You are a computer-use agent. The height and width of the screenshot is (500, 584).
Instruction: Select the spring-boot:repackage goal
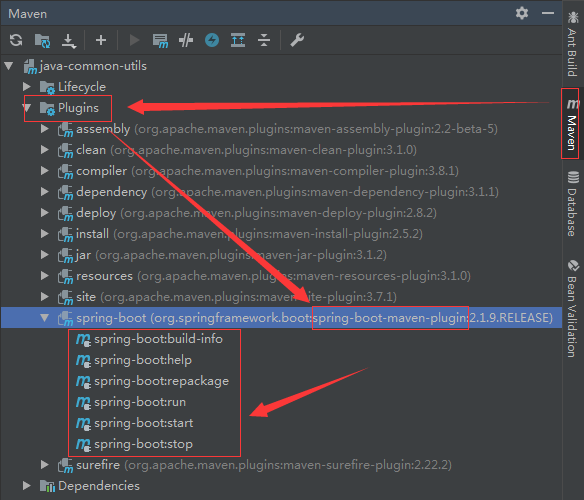point(152,381)
